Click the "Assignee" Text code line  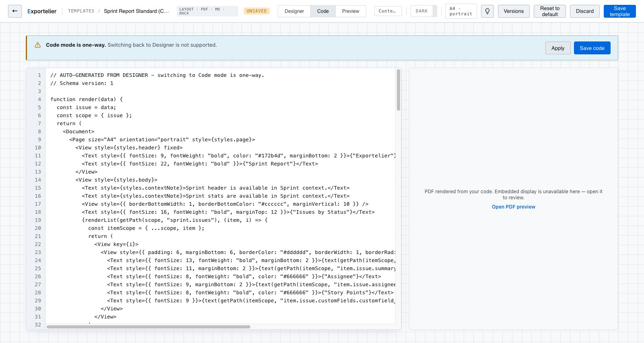click(x=244, y=277)
